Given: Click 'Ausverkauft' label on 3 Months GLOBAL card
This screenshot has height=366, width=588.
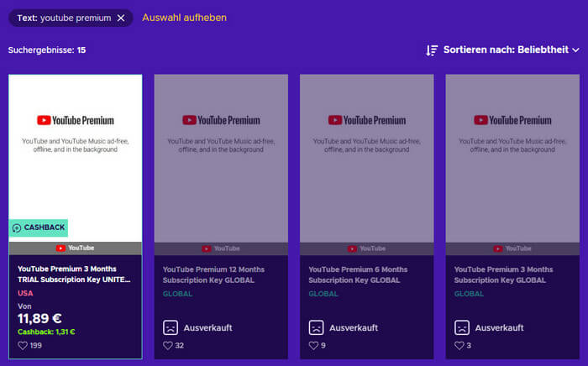Looking at the screenshot, I should point(499,327).
